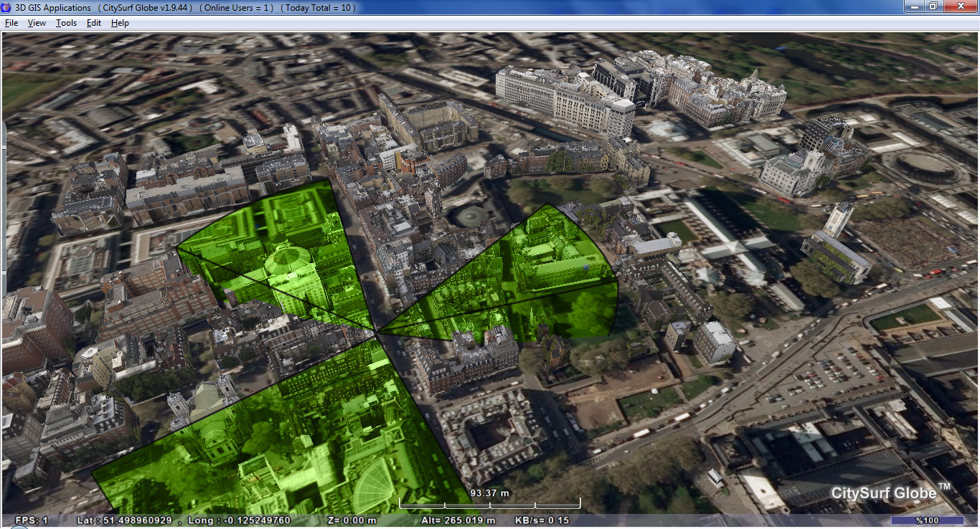Open the File menu
This screenshot has height=529, width=980.
pos(11,23)
